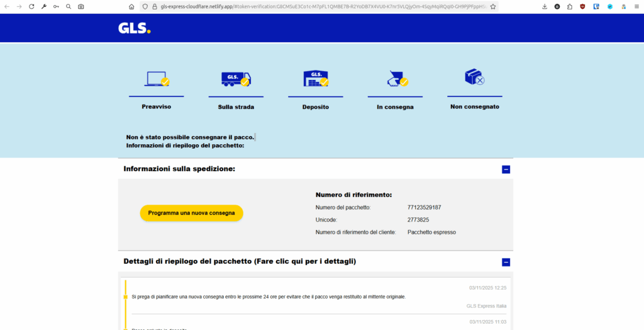Screen dimensions: 644x330
Task: Click the Non consegnato package icon
Action: (474, 77)
